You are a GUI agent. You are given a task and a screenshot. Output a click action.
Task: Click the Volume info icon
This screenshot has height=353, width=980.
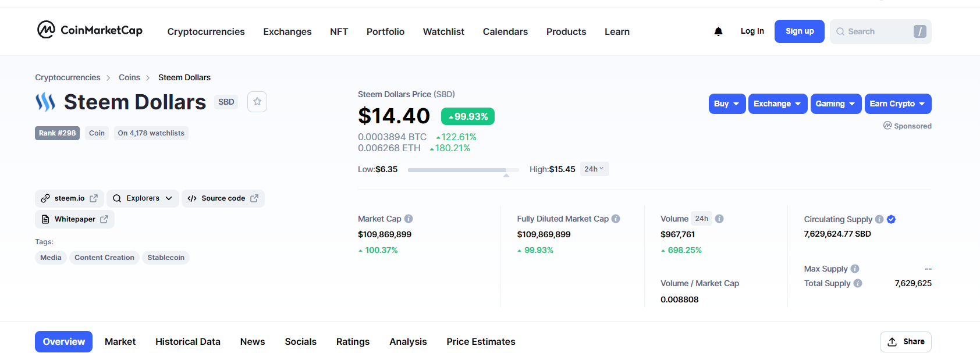pos(719,219)
